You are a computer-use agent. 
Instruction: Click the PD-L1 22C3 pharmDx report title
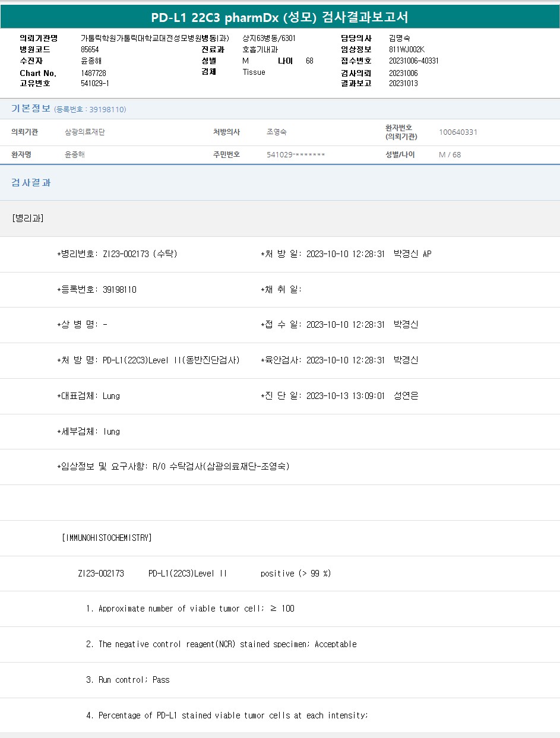point(279,17)
